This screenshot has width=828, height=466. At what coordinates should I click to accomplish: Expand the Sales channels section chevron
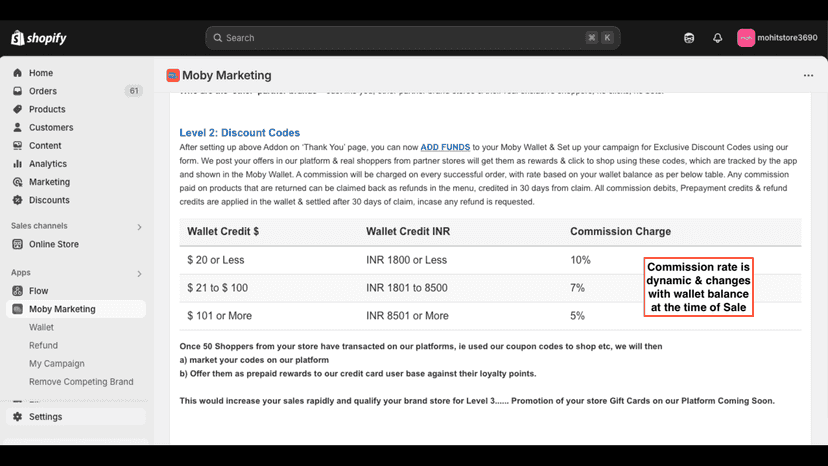139,227
